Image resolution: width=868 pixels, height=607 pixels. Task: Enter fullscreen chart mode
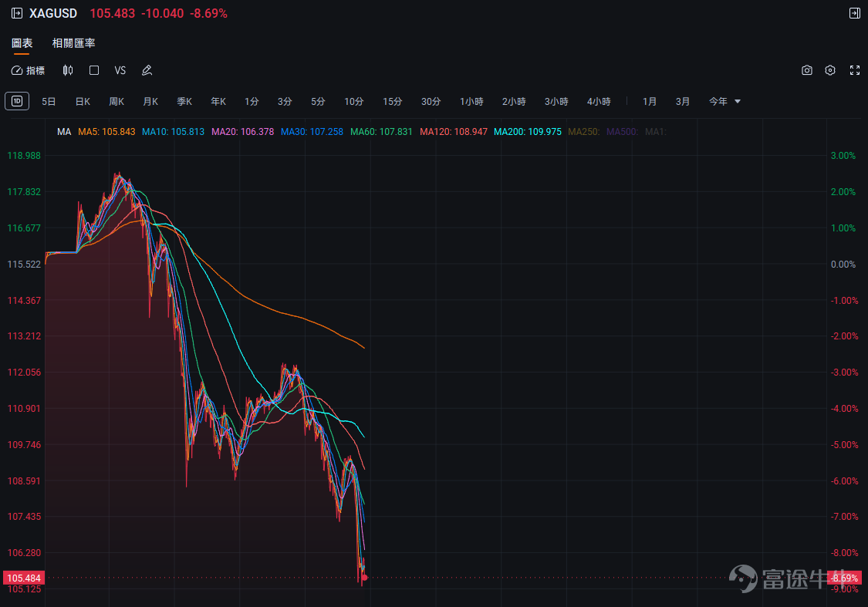855,70
